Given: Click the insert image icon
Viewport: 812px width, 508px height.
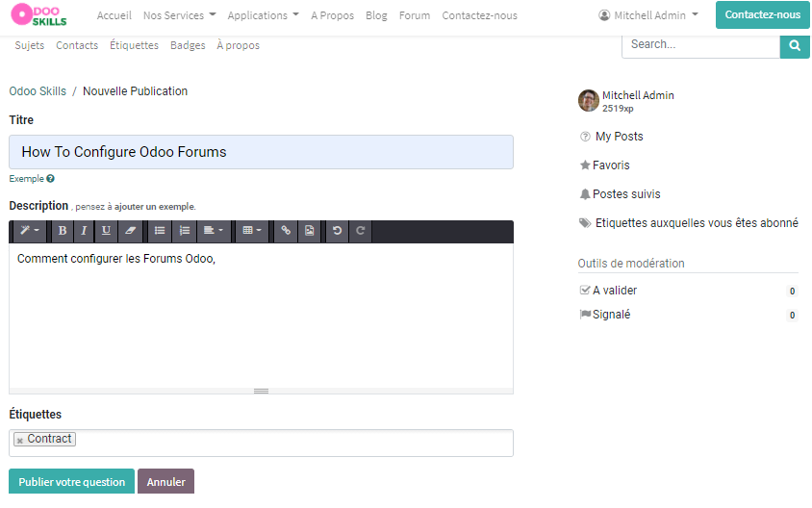Looking at the screenshot, I should click(309, 231).
